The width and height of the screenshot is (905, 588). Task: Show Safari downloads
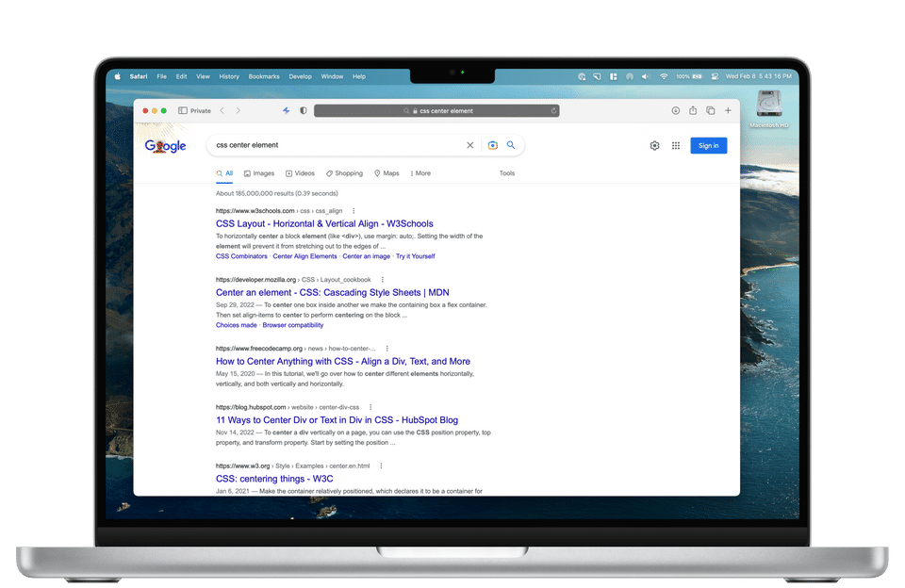[x=675, y=111]
